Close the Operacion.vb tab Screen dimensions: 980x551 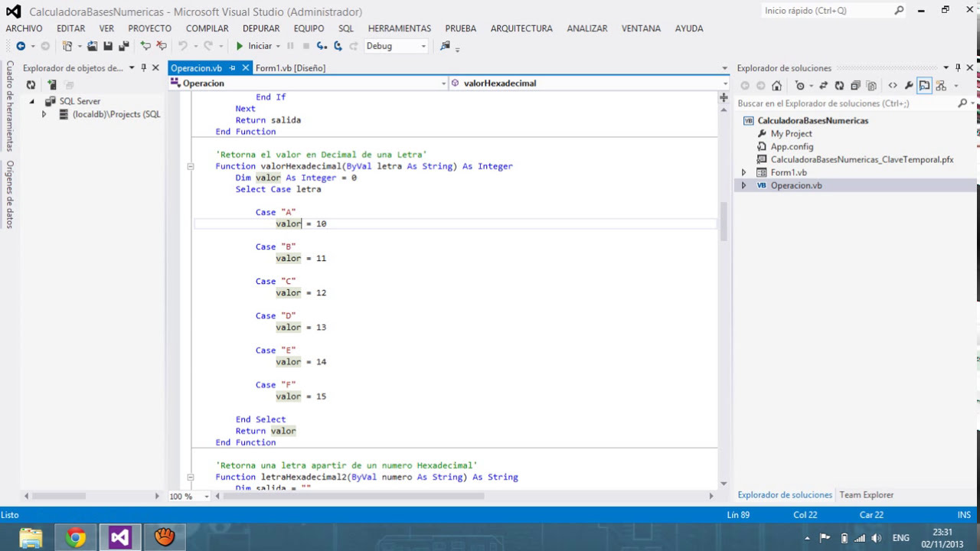245,68
